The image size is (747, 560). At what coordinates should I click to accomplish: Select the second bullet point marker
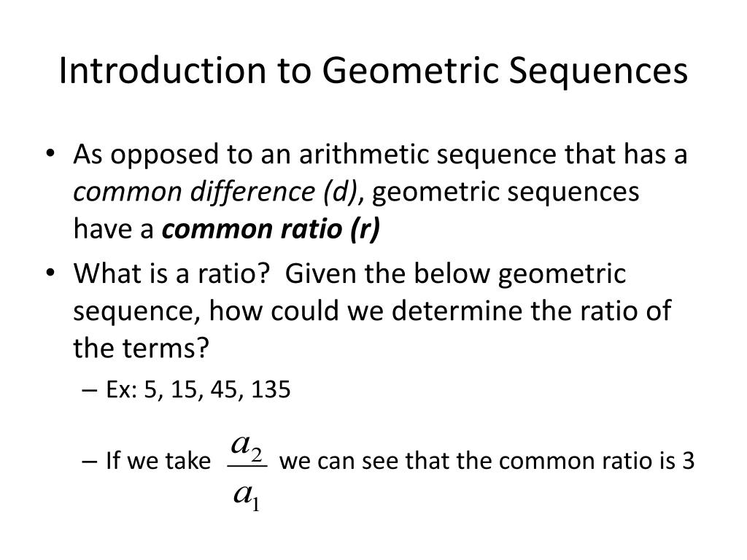point(50,273)
